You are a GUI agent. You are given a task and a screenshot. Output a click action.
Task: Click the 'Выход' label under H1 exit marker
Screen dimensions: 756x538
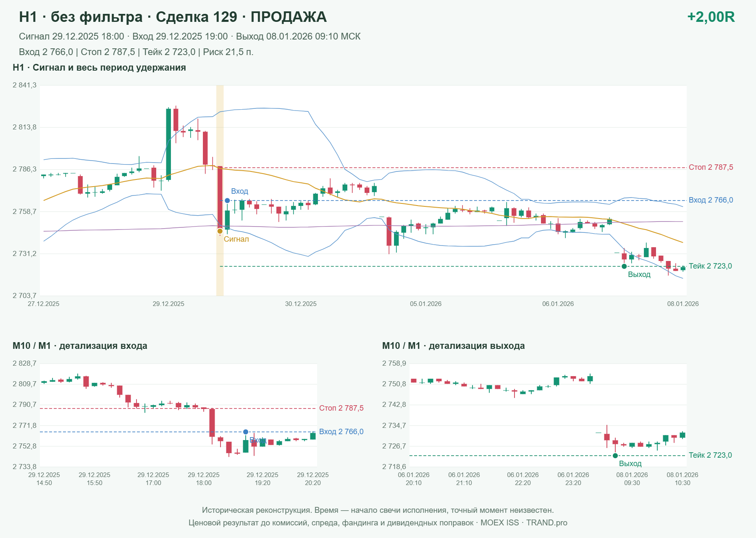point(639,274)
